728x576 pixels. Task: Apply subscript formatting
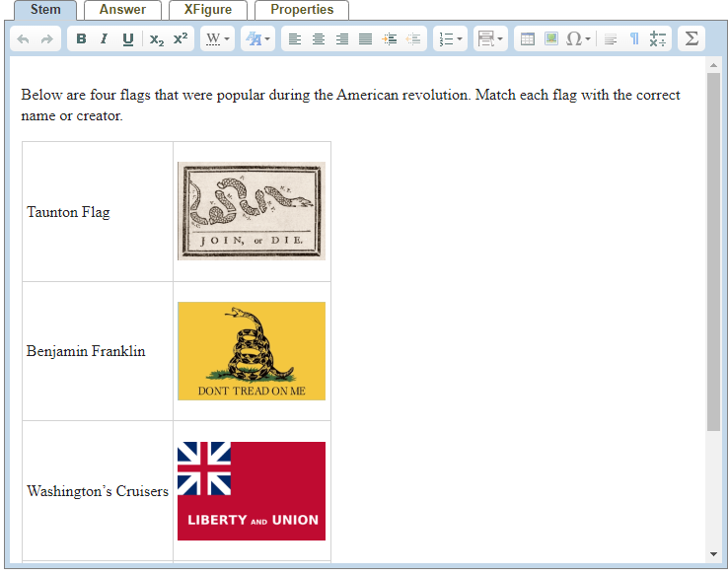[157, 39]
